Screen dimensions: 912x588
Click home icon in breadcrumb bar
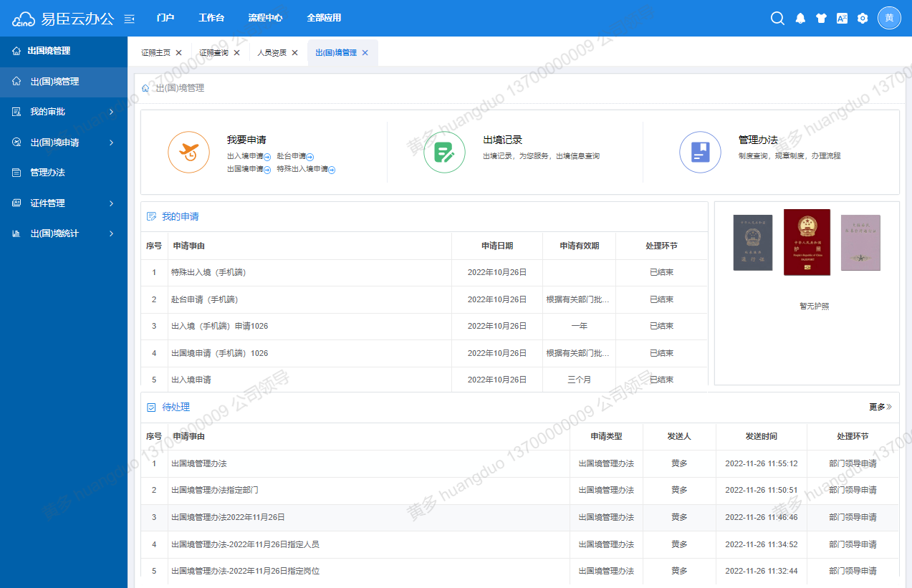(145, 88)
